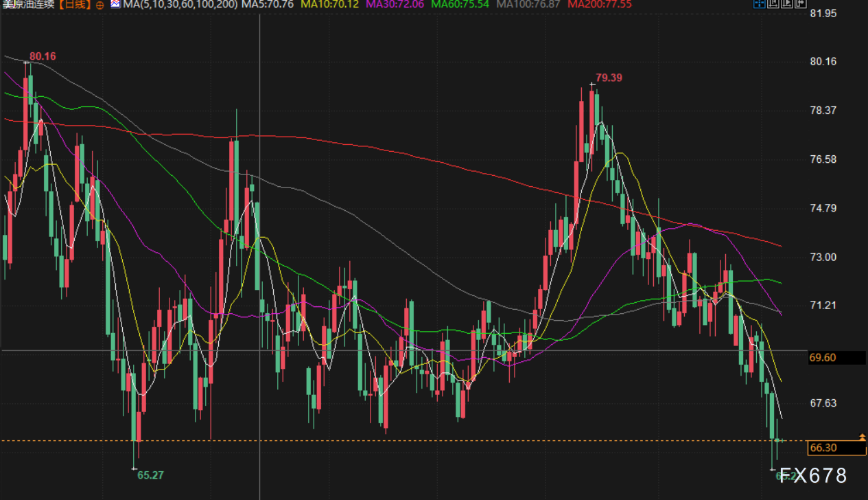The height and width of the screenshot is (500, 868).
Task: Click the 80.16 high price marker
Action: [43, 56]
